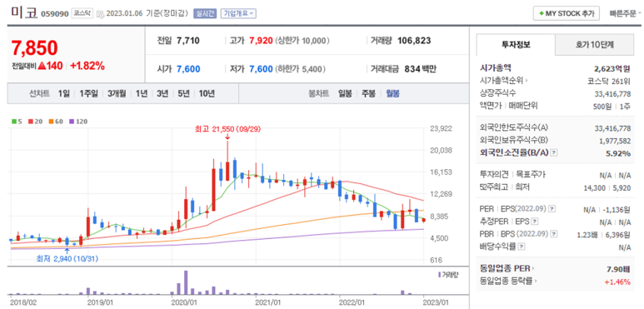Click the stock name 미코
The image size is (644, 309).
[24, 12]
